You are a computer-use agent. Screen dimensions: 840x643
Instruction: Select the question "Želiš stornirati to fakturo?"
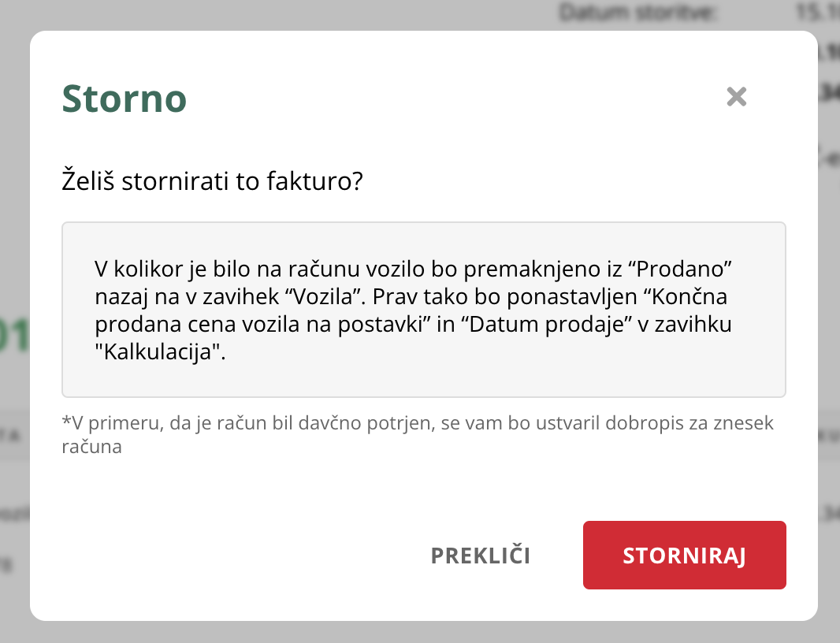212,180
